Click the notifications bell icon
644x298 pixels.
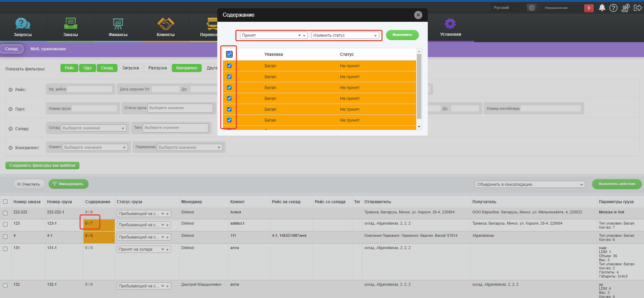click(602, 8)
